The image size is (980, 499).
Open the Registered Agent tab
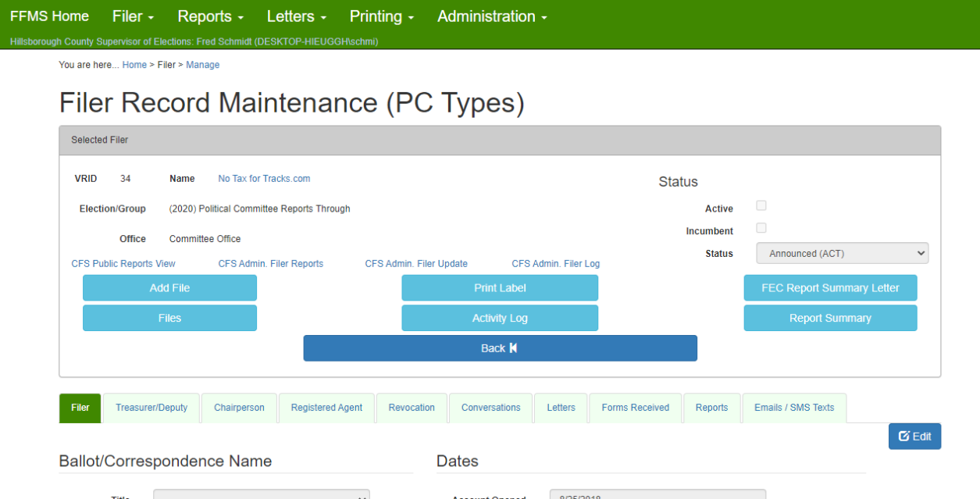pos(326,408)
